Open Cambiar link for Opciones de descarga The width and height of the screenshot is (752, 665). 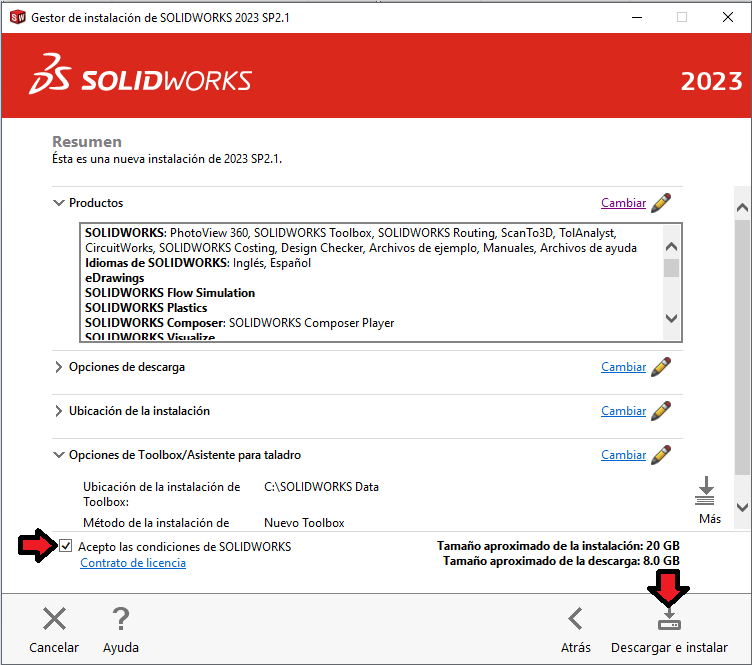click(623, 367)
